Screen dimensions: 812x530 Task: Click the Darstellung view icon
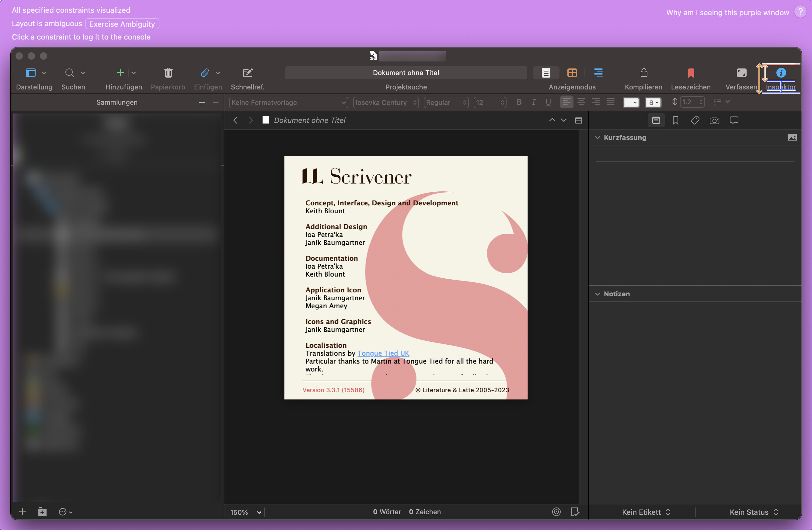pos(31,73)
